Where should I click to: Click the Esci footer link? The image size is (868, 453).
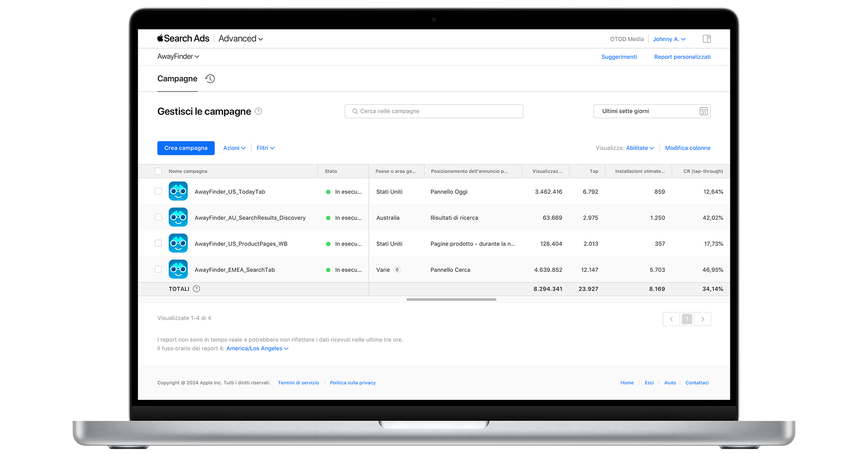click(x=649, y=383)
